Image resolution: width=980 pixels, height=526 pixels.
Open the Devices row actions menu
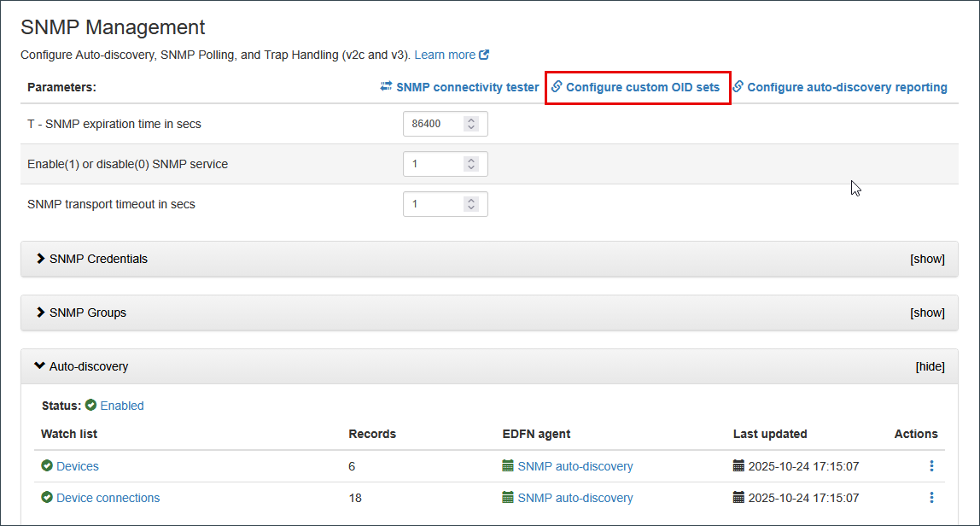coord(930,466)
